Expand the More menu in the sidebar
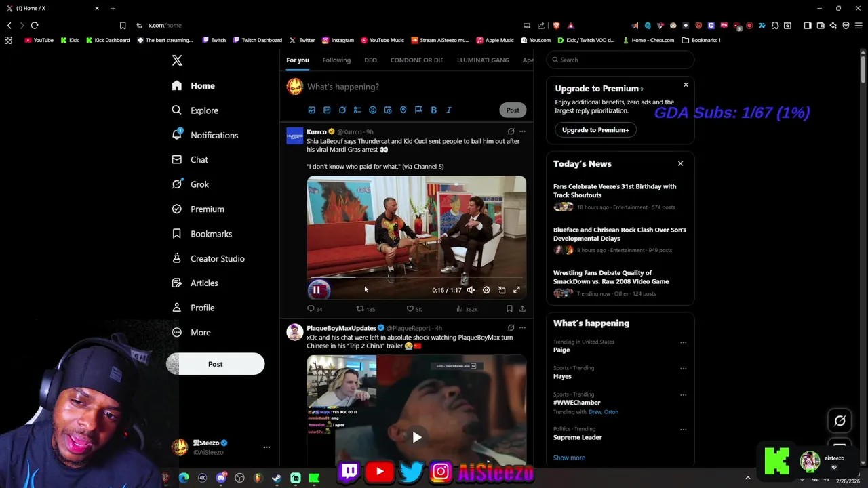This screenshot has width=868, height=488. 191,333
